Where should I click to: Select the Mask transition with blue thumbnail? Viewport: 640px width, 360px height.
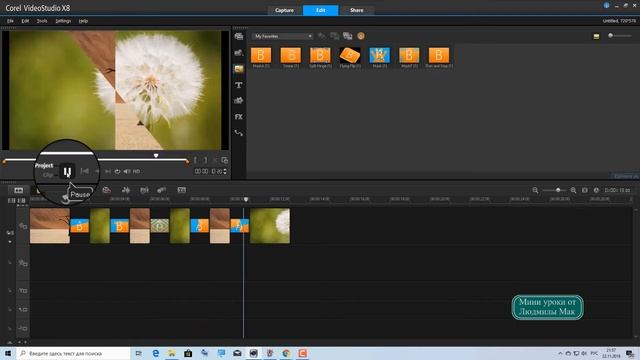380,56
